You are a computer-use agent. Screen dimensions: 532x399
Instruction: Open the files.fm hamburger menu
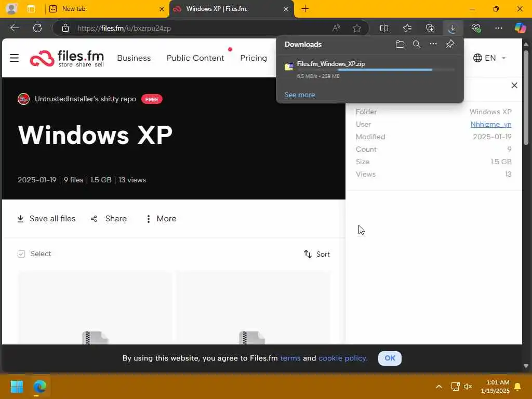14,58
